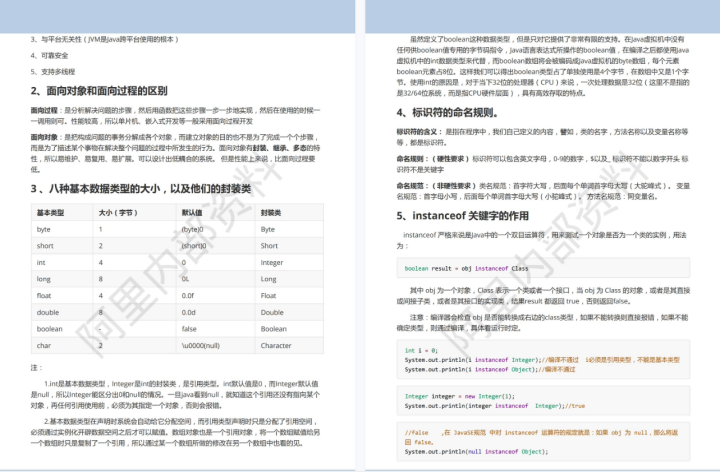Select default value "(byte)0"
Viewport: 720px width, 472px height.
(x=192, y=229)
